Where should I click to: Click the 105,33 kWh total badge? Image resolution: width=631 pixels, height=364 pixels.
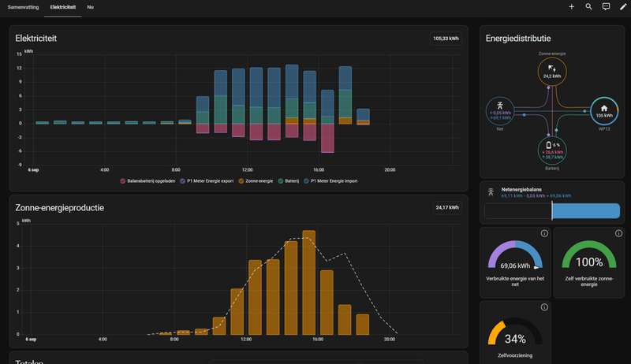(446, 39)
